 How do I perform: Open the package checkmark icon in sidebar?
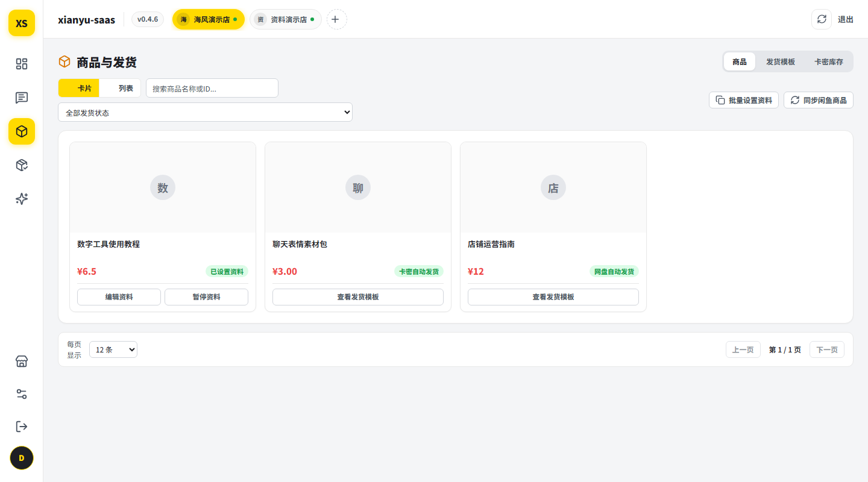22,165
